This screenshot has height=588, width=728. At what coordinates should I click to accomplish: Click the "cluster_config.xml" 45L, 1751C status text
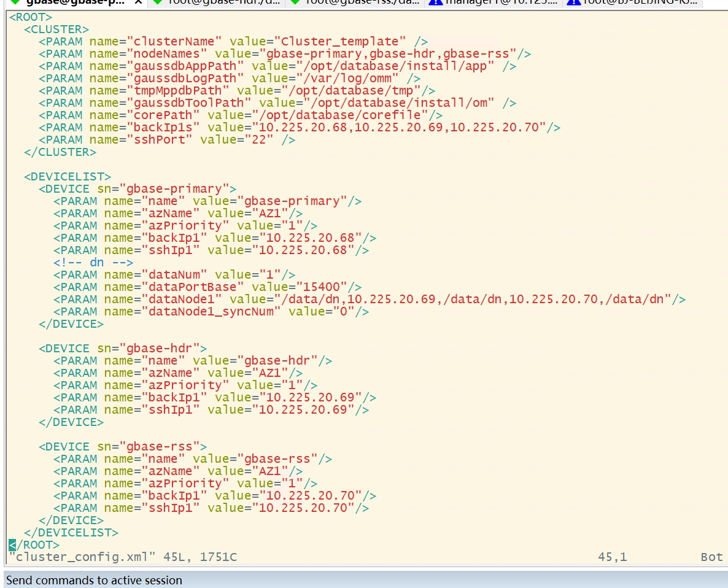(123, 557)
